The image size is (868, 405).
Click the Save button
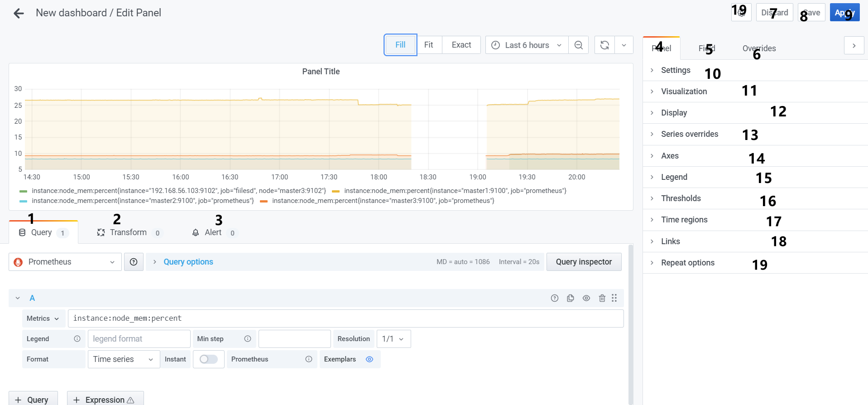click(x=811, y=13)
